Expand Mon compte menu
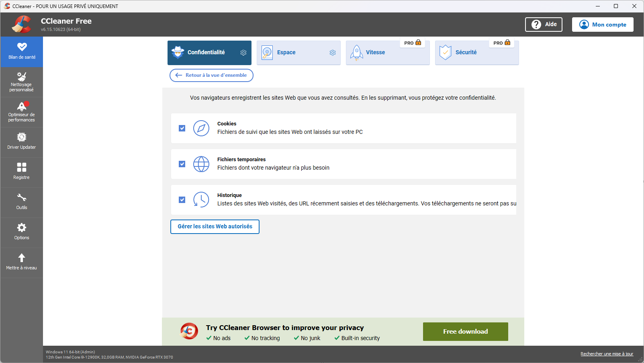 [x=603, y=24]
